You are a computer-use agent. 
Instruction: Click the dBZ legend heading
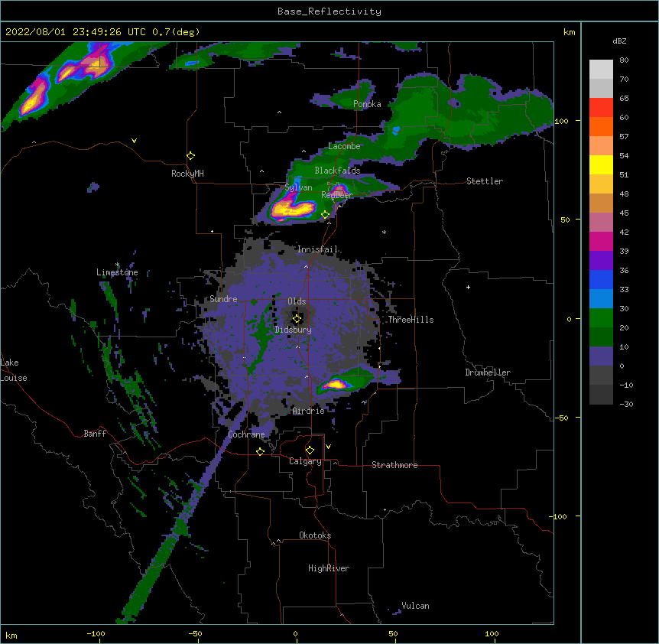pos(619,41)
